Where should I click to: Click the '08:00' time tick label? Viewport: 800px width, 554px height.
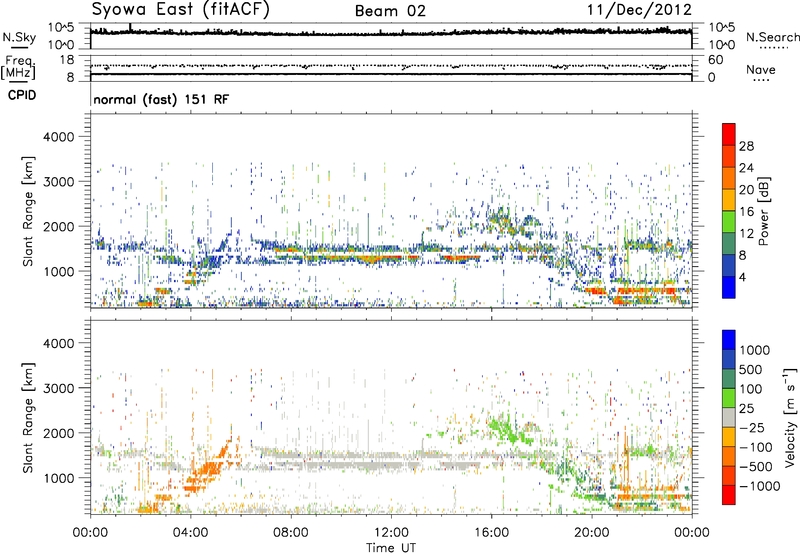[290, 533]
